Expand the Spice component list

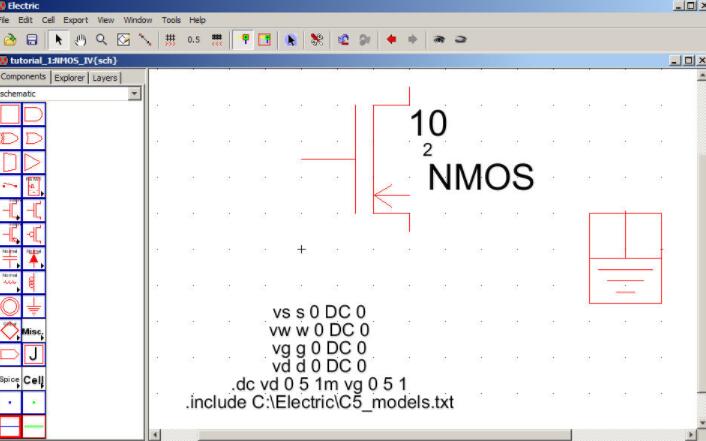(x=11, y=380)
